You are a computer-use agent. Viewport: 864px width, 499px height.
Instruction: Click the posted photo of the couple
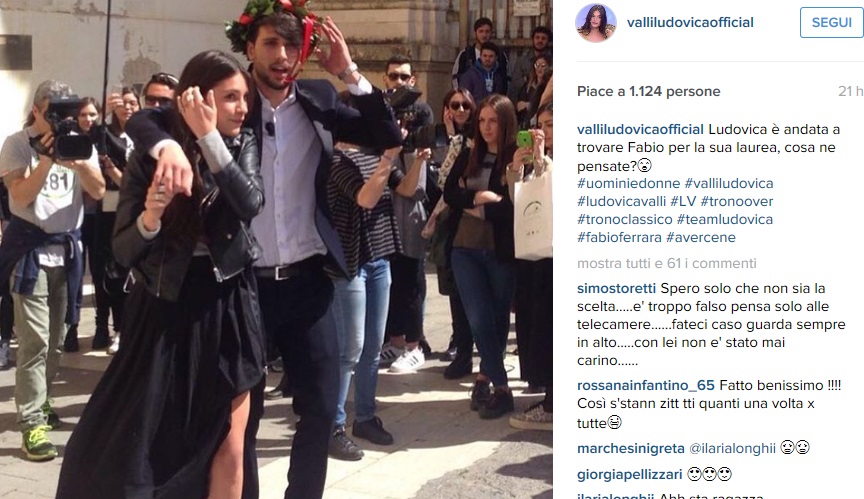point(276,250)
